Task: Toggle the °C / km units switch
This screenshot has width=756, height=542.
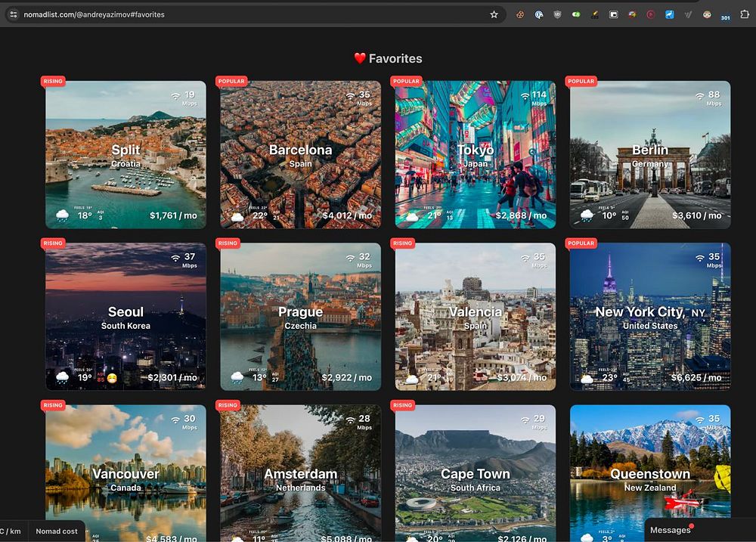Action: [x=11, y=531]
